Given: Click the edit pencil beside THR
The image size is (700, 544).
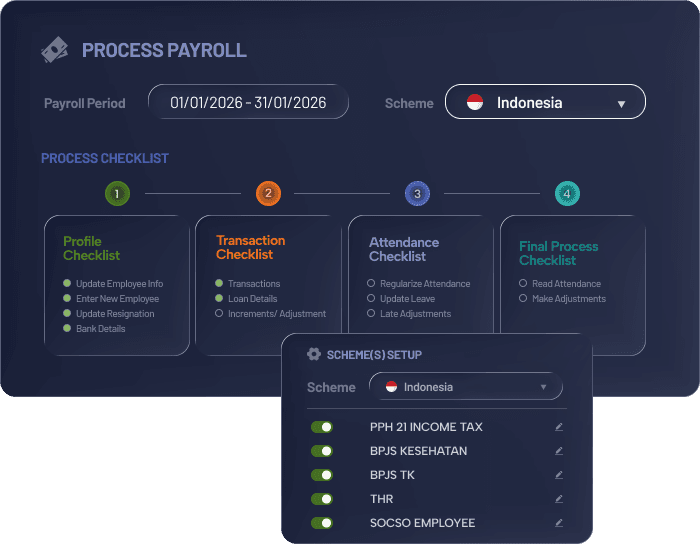Looking at the screenshot, I should coord(558,499).
